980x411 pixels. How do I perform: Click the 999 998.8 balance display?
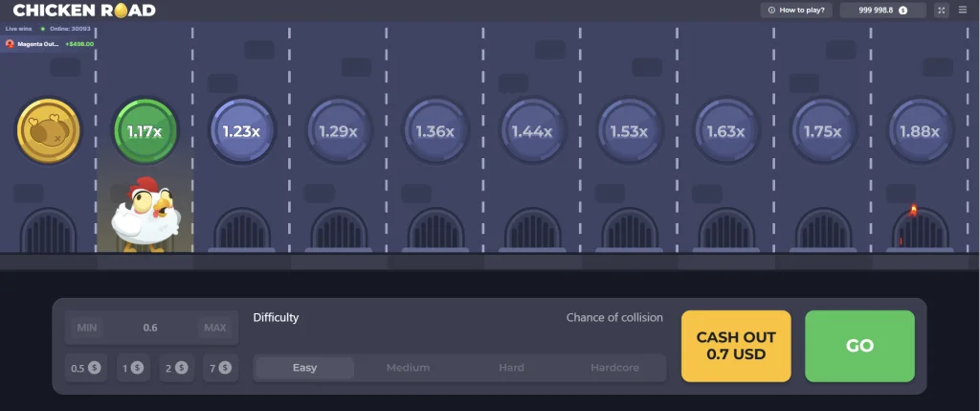click(x=882, y=10)
